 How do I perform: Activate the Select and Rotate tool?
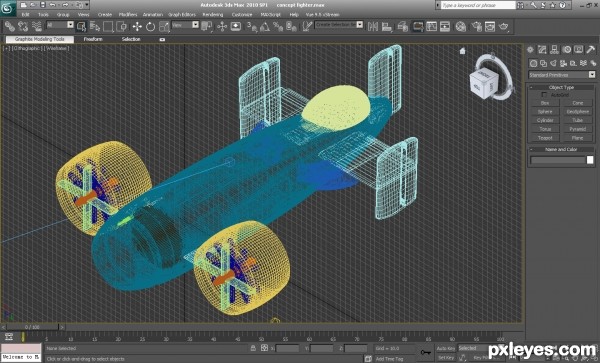pyautogui.click(x=150, y=26)
